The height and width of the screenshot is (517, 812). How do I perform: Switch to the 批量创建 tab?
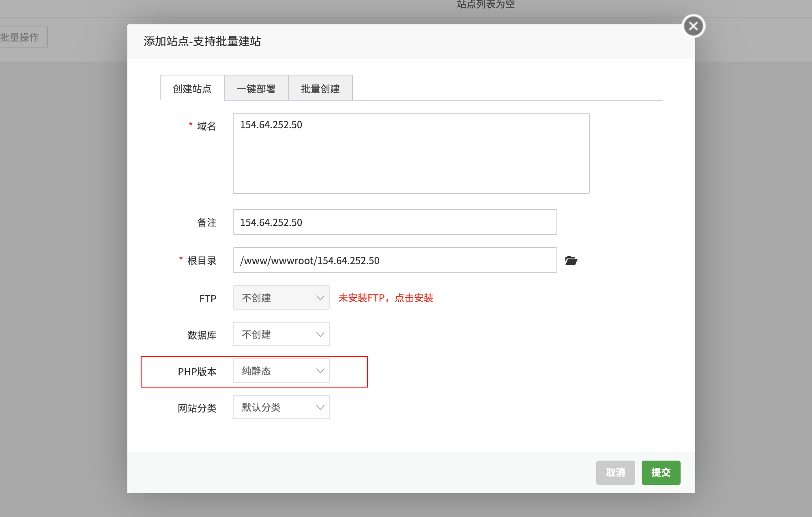tap(320, 88)
